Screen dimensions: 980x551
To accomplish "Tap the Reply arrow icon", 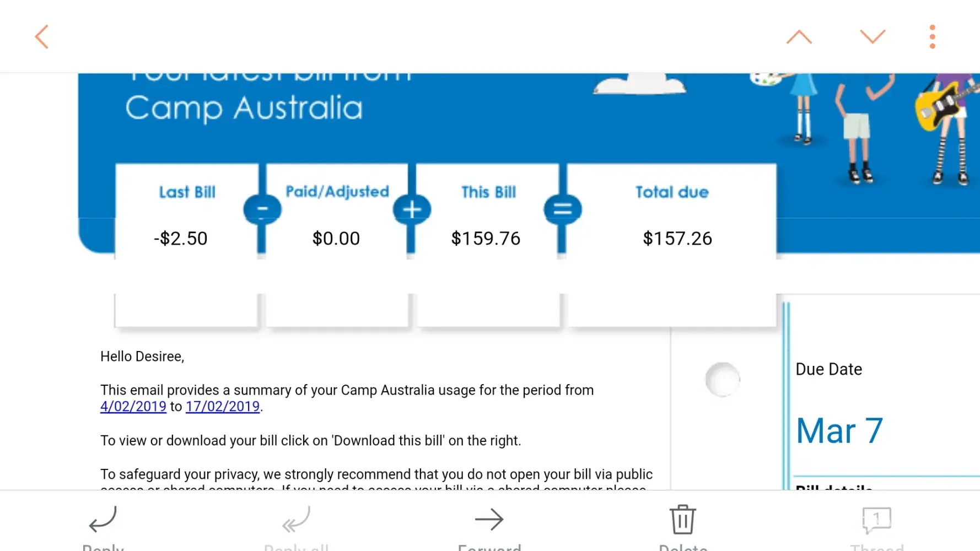I will [x=103, y=520].
